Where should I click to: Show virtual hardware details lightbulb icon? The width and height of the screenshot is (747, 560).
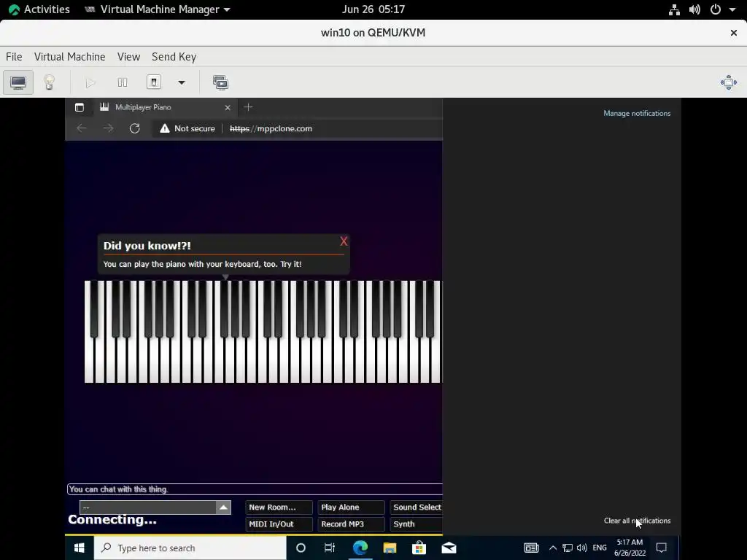[x=49, y=82]
